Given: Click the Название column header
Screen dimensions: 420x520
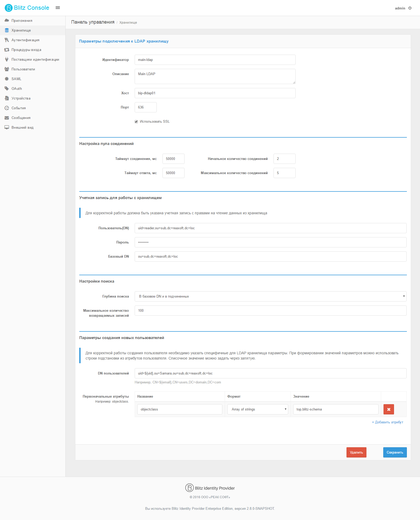Looking at the screenshot, I should click(145, 396).
